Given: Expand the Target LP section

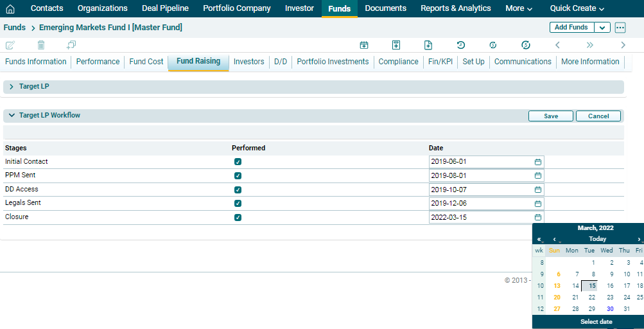Looking at the screenshot, I should point(12,87).
